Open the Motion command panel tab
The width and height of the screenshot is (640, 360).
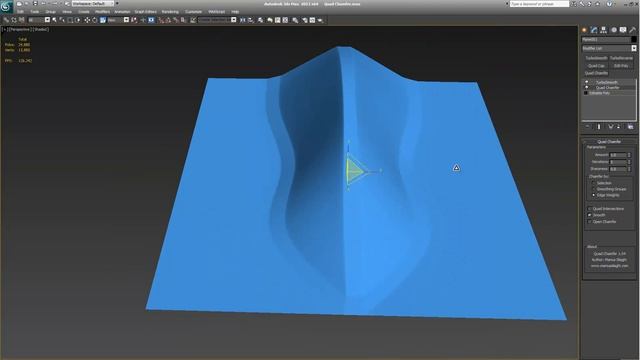pyautogui.click(x=613, y=30)
